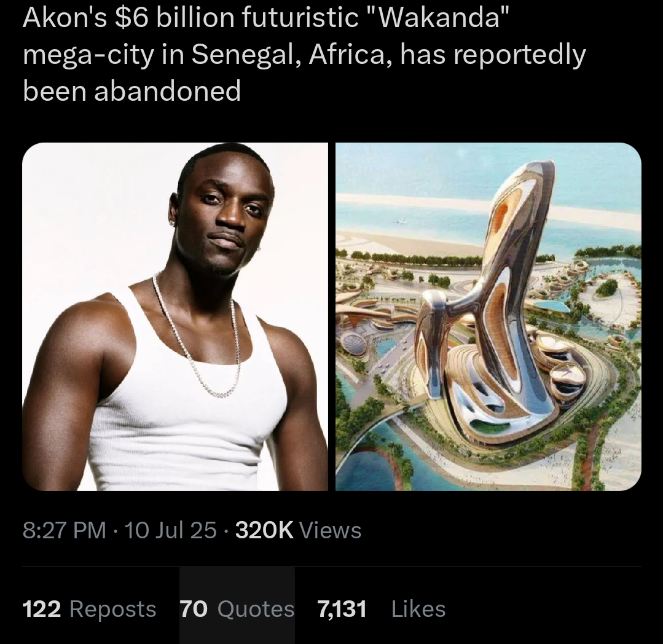Click the "Views" label
The image size is (663, 644).
coord(330,530)
